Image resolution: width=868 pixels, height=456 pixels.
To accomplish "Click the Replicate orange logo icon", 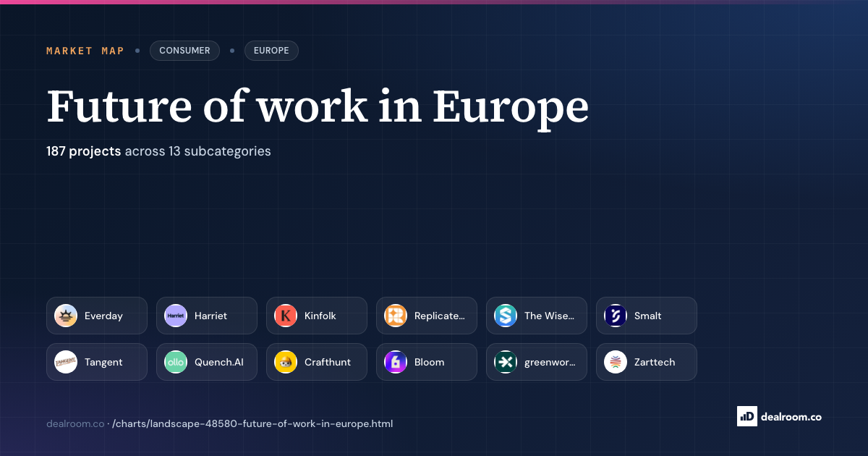I will click(396, 316).
